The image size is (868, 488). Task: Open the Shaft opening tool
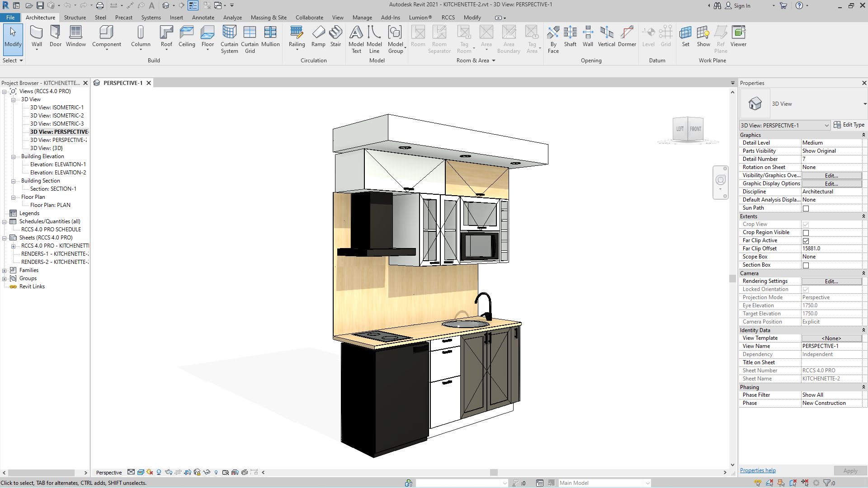[570, 36]
